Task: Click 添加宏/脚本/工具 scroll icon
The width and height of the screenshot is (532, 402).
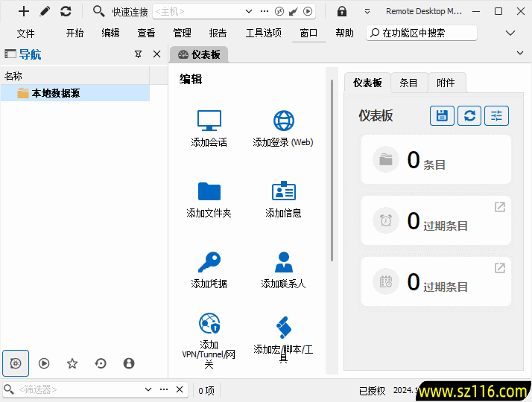Action: coord(284,328)
